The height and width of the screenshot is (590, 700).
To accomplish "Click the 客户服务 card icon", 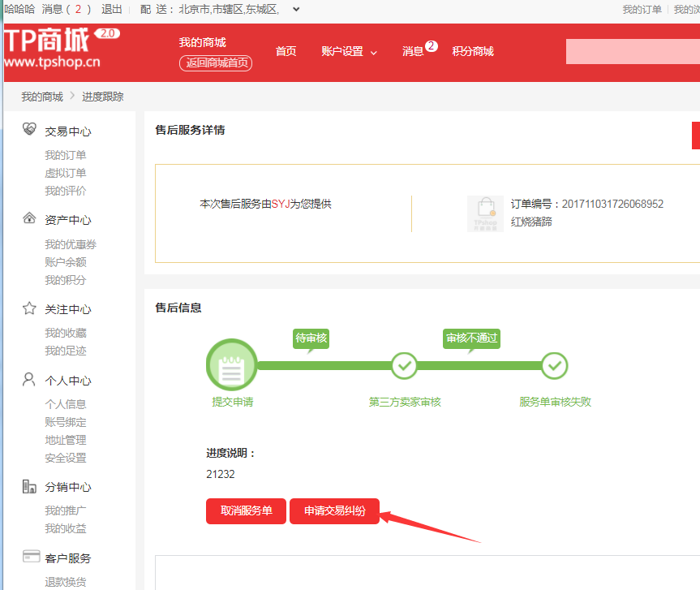I will click(32, 557).
